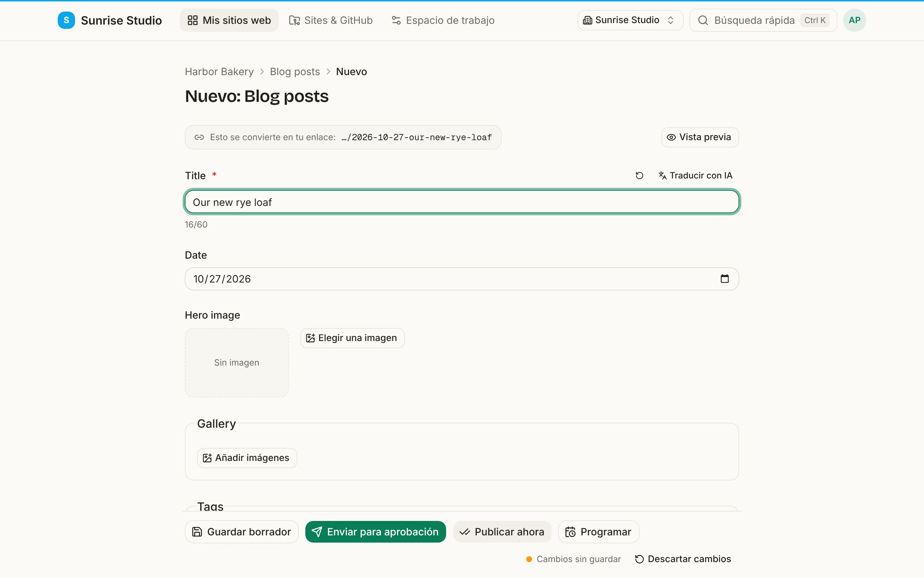
Task: Click the Nuevo breadcrumb item
Action: click(x=351, y=72)
